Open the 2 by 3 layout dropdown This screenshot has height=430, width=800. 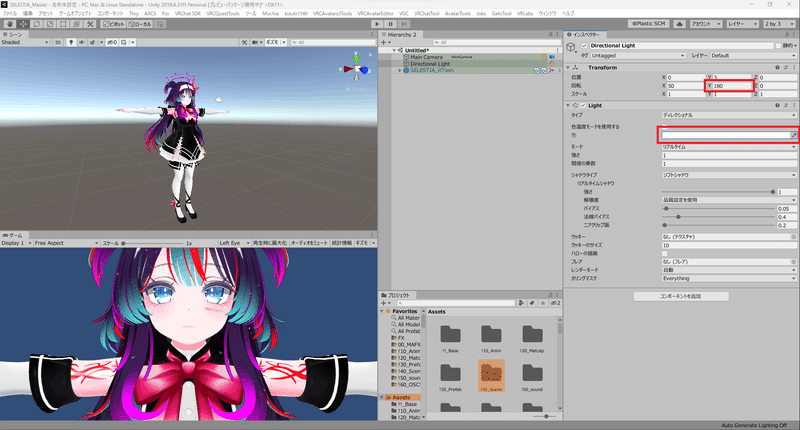pos(779,24)
